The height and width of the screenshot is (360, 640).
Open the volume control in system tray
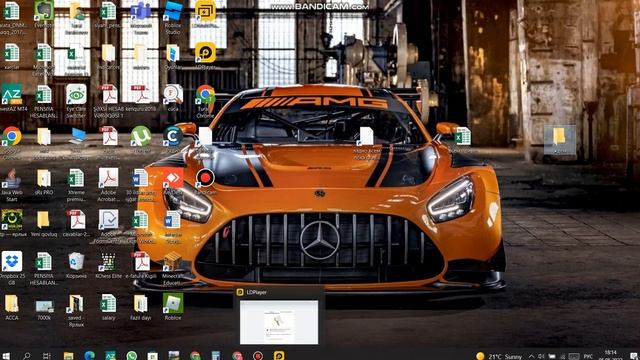pyautogui.click(x=541, y=356)
